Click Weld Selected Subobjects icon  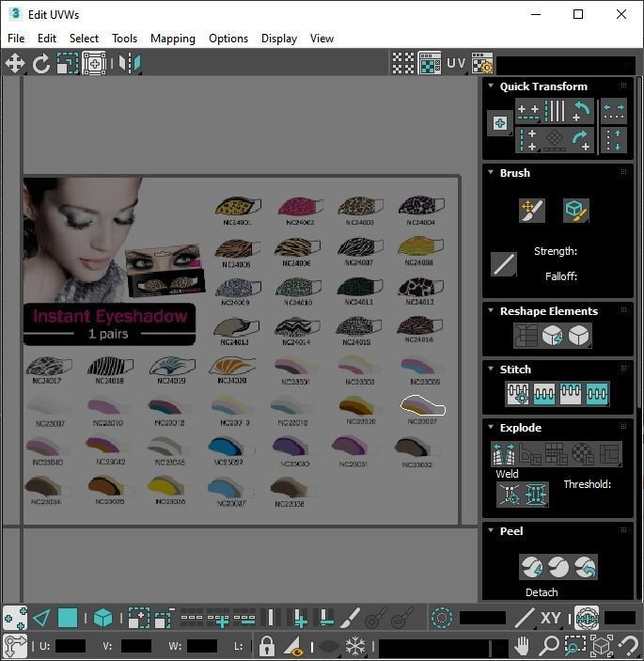coord(535,494)
